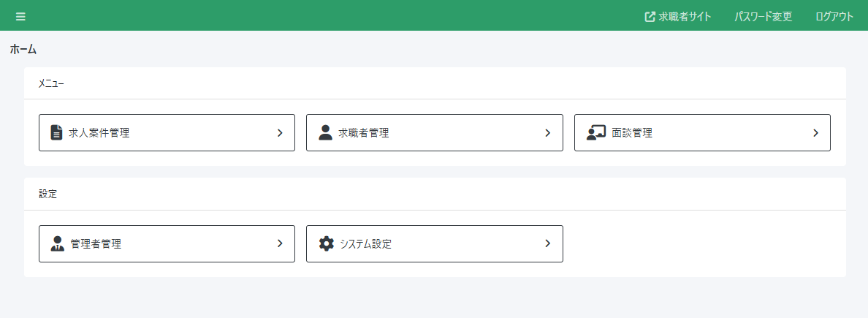Click the gear icon for システム設定
Screen dimensions: 868x318
tap(327, 243)
